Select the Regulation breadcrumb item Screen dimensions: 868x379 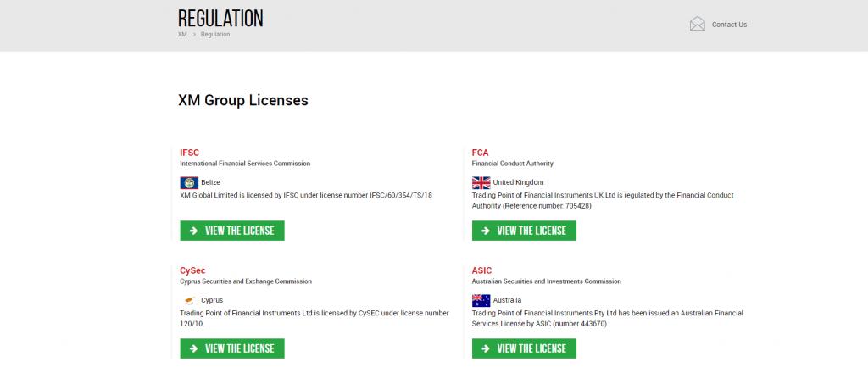[x=215, y=35]
